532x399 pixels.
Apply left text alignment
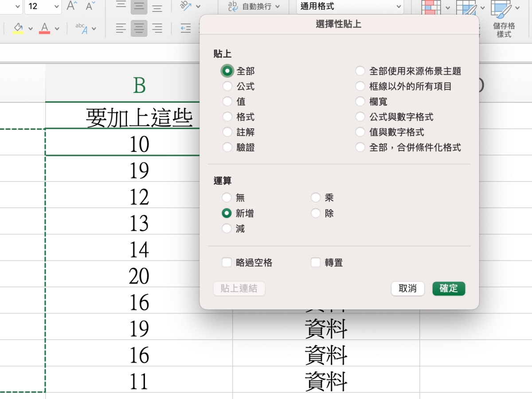click(121, 29)
